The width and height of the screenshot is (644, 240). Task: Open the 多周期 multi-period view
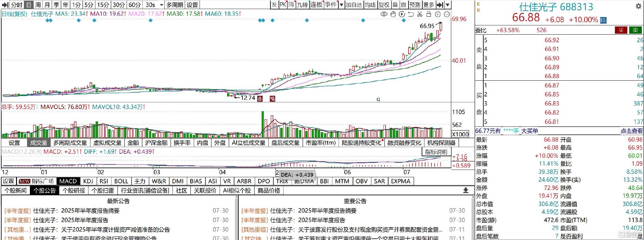(x=175, y=5)
